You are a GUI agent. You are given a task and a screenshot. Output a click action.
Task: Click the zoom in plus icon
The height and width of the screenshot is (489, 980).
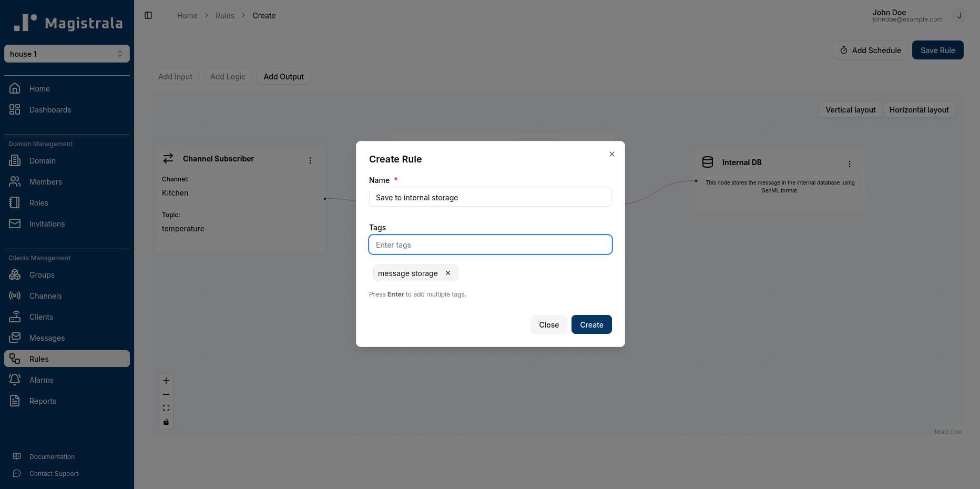pos(166,381)
